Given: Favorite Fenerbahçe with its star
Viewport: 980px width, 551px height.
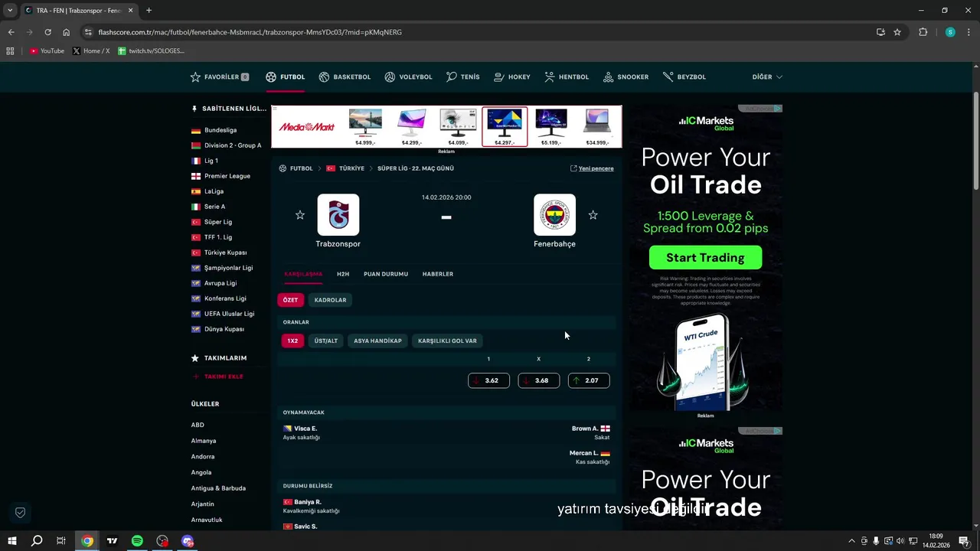Looking at the screenshot, I should point(593,215).
